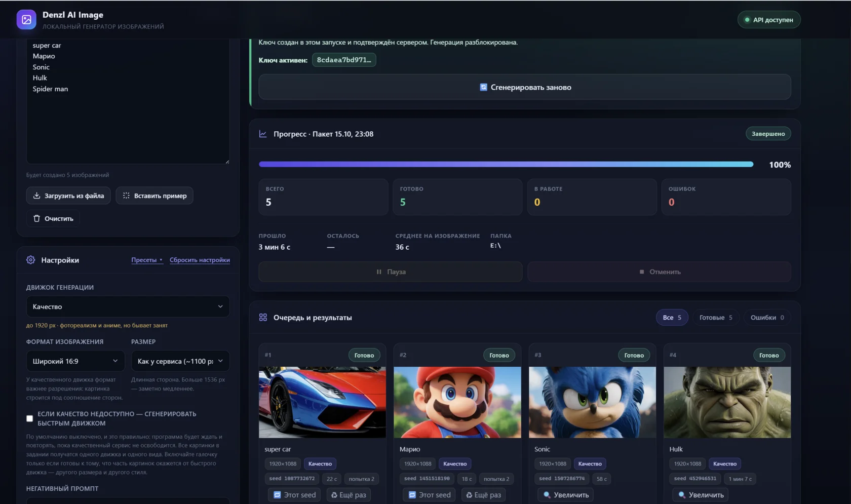This screenshot has height=504, width=851.
Task: Click the settings gear icon beside Настройки
Action: click(31, 260)
